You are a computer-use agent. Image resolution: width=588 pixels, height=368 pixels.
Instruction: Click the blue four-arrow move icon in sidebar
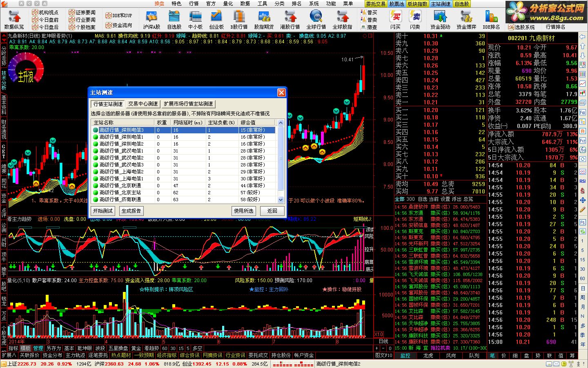tap(583, 200)
